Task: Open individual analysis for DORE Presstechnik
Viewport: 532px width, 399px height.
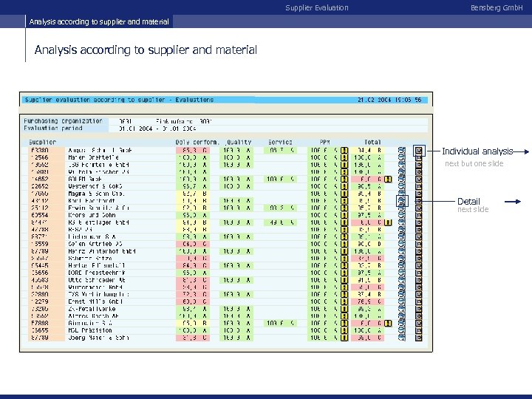Action: [x=419, y=273]
